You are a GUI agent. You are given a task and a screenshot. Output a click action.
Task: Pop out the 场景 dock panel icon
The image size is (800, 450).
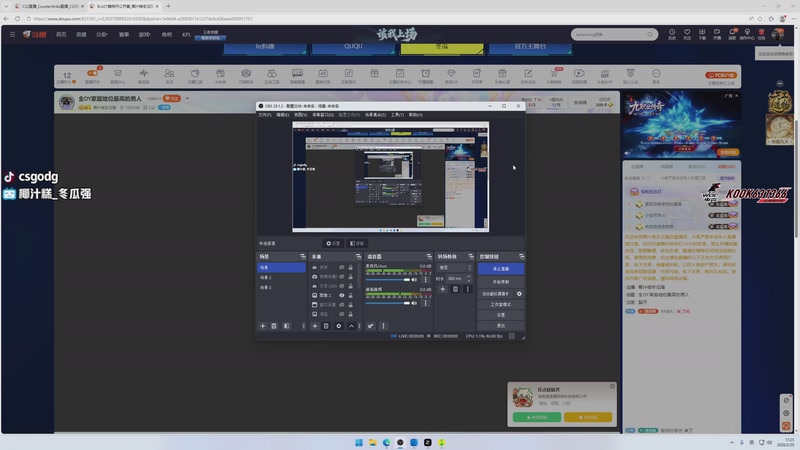point(303,257)
